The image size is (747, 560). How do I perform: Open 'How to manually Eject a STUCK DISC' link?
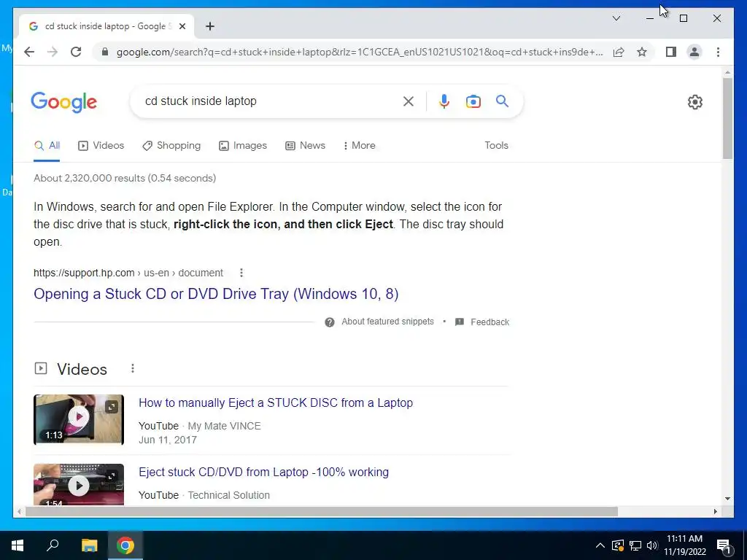(275, 402)
